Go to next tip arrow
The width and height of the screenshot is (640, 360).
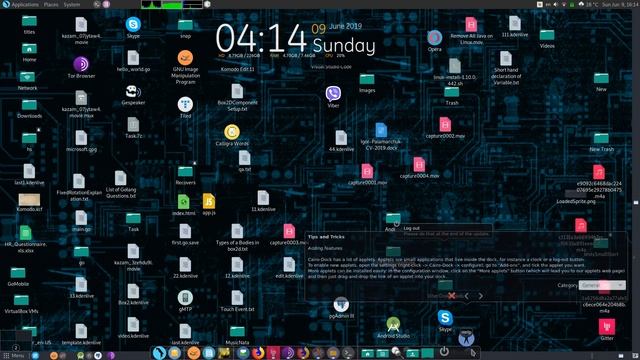click(480, 296)
